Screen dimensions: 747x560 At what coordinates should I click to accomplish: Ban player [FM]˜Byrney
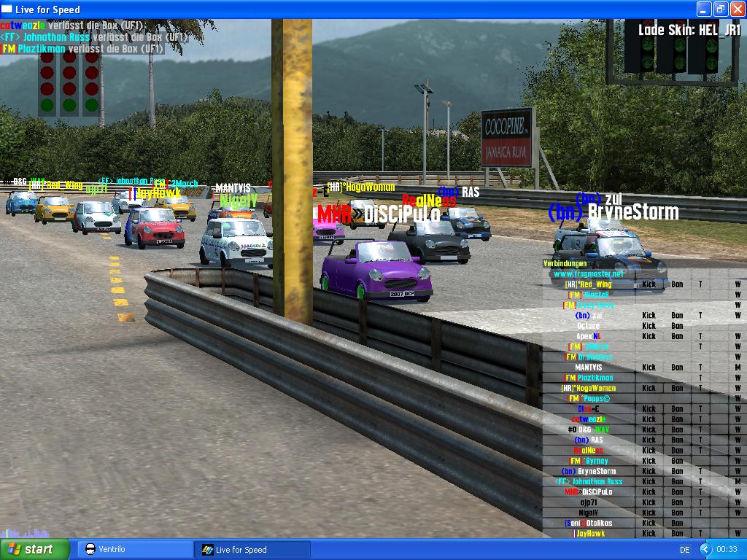coord(677,461)
